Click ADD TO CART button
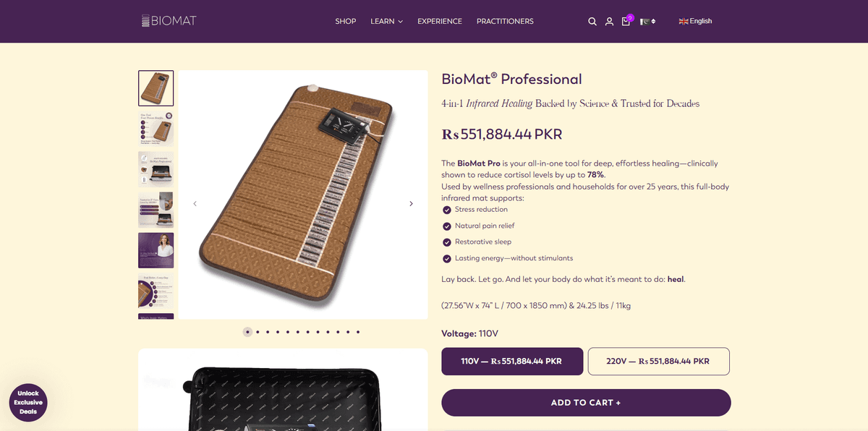 [586, 403]
